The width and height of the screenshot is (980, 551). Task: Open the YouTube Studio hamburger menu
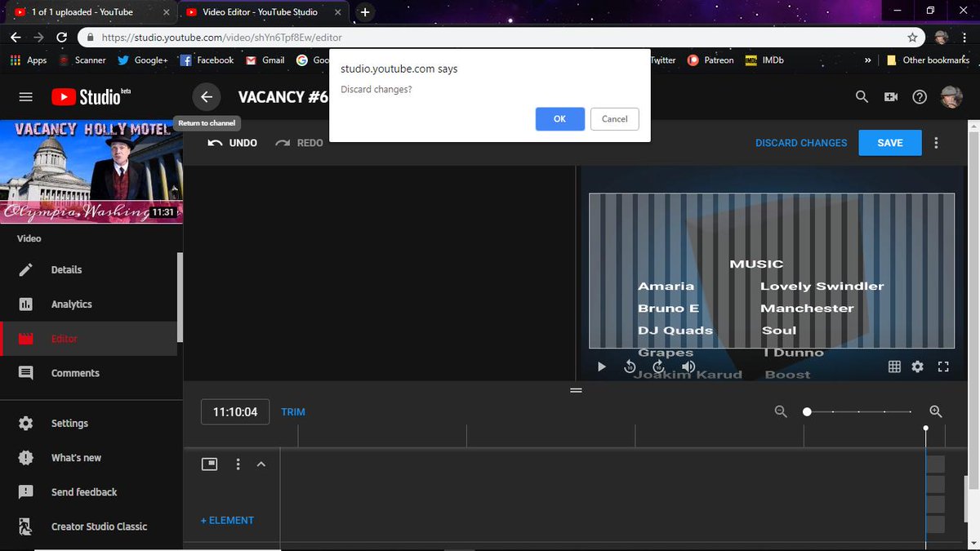click(25, 96)
